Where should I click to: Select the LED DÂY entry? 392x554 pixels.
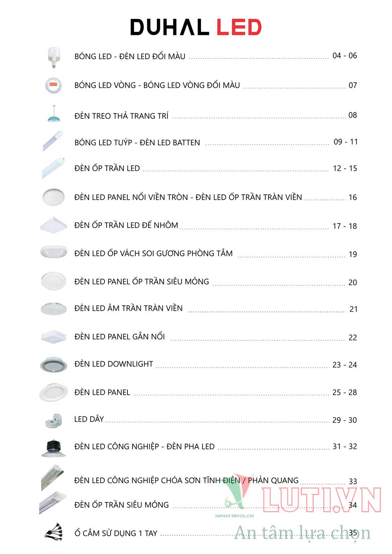click(89, 419)
